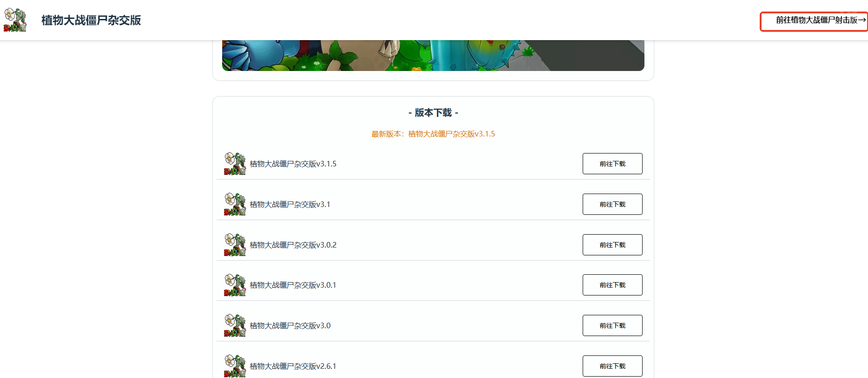Select the 植物大战僵尸杂交版v3.0 entry text
868x378 pixels.
click(290, 326)
